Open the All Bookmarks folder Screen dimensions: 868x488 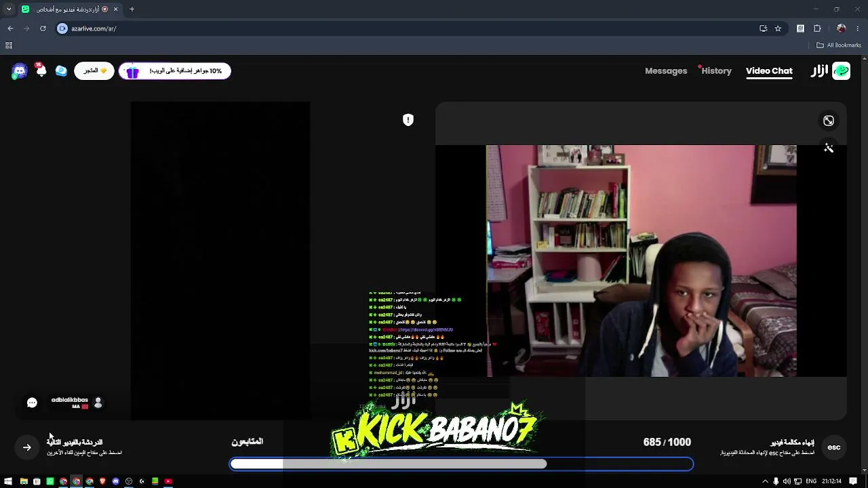(x=839, y=45)
